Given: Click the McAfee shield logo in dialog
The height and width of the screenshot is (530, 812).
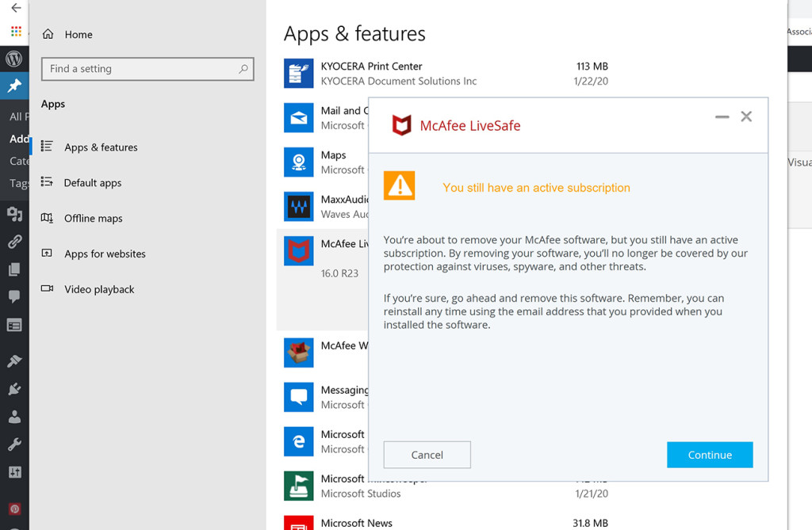Looking at the screenshot, I should (401, 125).
